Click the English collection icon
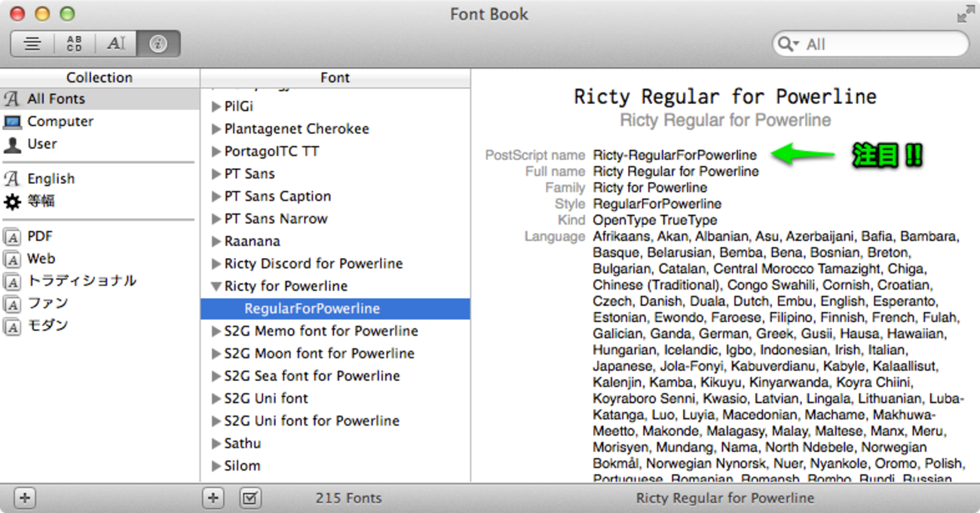 [12, 179]
